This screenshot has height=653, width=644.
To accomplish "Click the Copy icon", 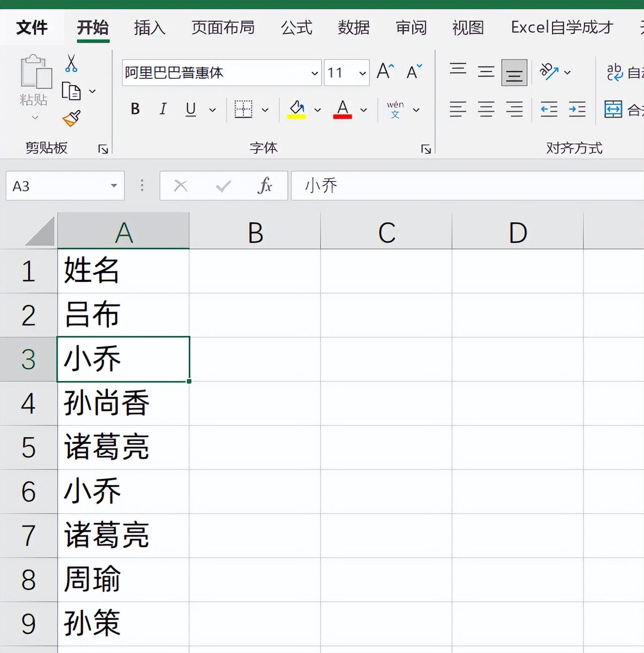I will pyautogui.click(x=71, y=91).
